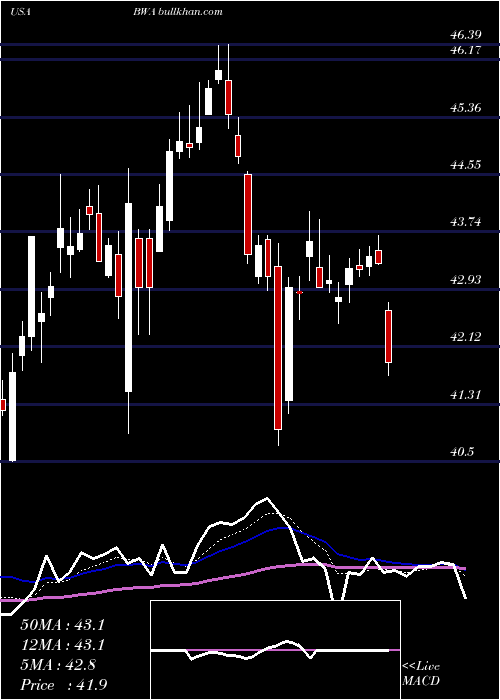This screenshot has height=700, width=500.
Task: Click the 40.5 price level label
Action: click(x=462, y=452)
